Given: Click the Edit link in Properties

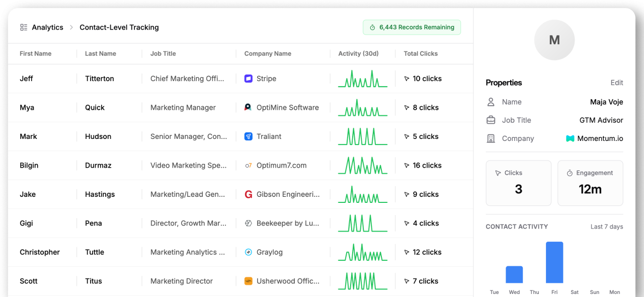Looking at the screenshot, I should click(x=616, y=83).
